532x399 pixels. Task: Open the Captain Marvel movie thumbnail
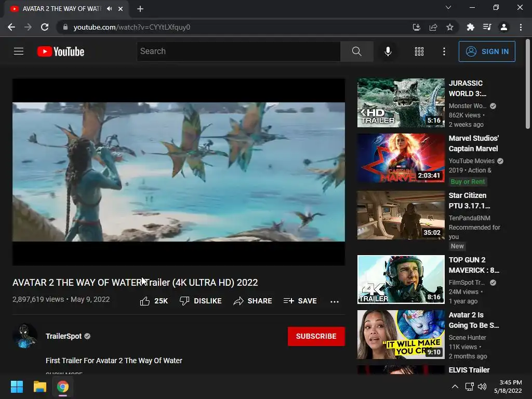click(401, 158)
